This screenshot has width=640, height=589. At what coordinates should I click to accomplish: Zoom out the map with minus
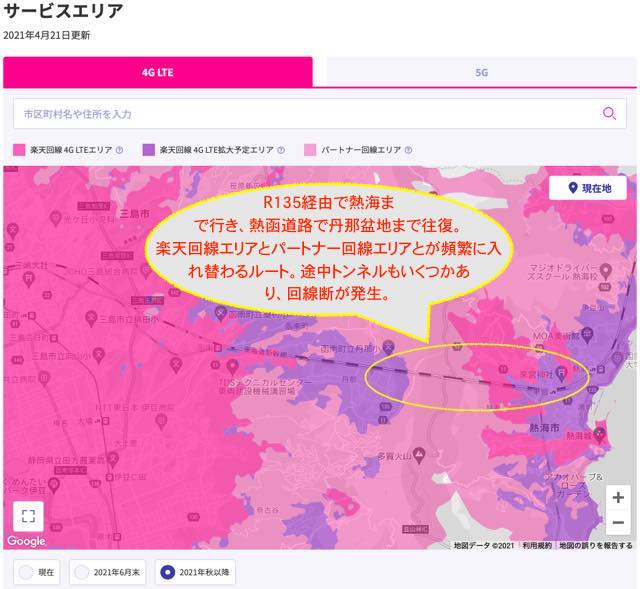618,522
